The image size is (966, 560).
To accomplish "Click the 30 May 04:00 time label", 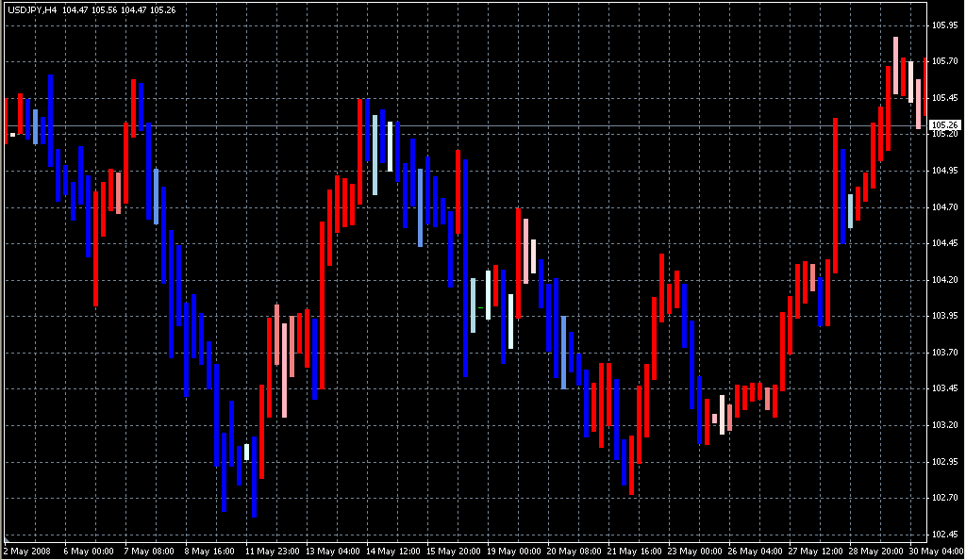I will coord(937,552).
